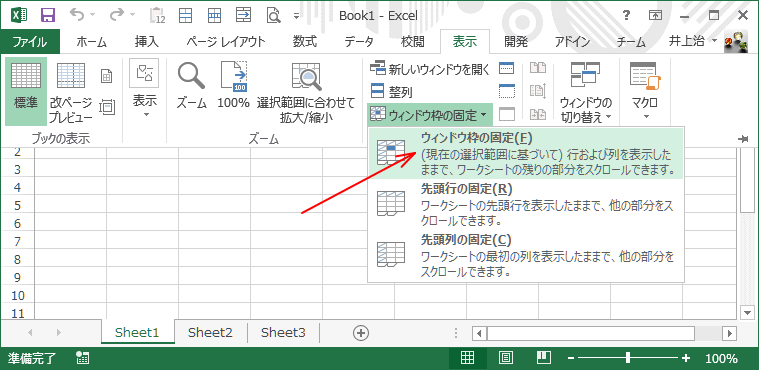The height and width of the screenshot is (370, 759).
Task: Select the 標準 normal view button
Action: coord(26,91)
